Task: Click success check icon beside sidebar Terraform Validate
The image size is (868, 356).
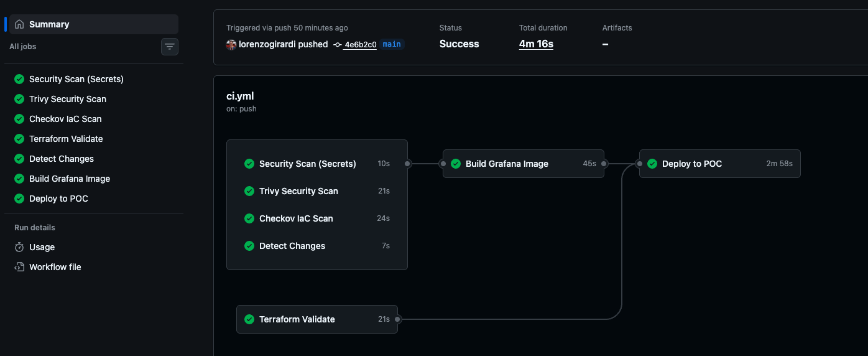Action: [x=19, y=139]
